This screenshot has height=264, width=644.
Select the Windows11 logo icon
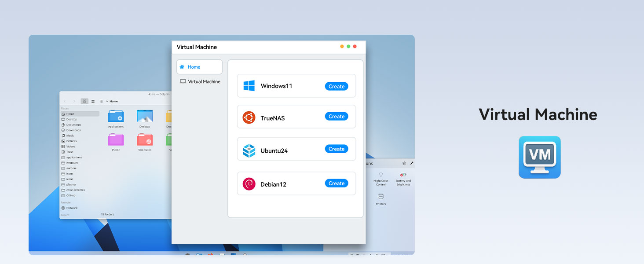click(x=250, y=86)
